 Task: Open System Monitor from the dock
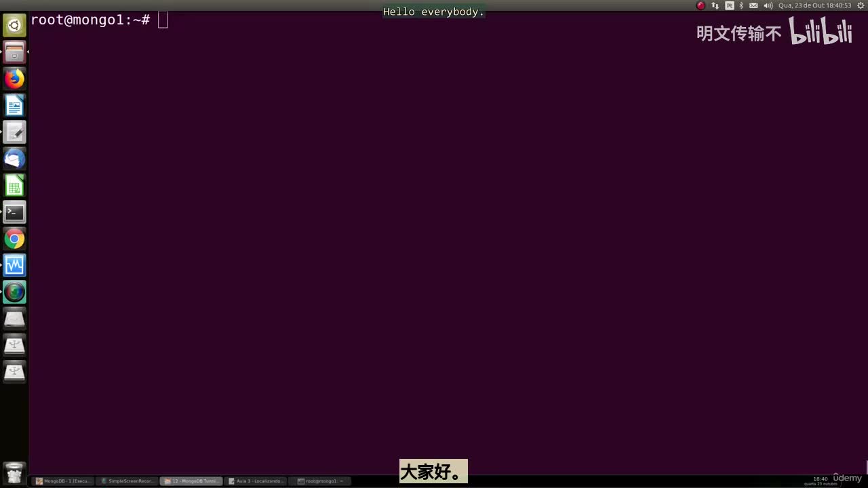tap(14, 265)
